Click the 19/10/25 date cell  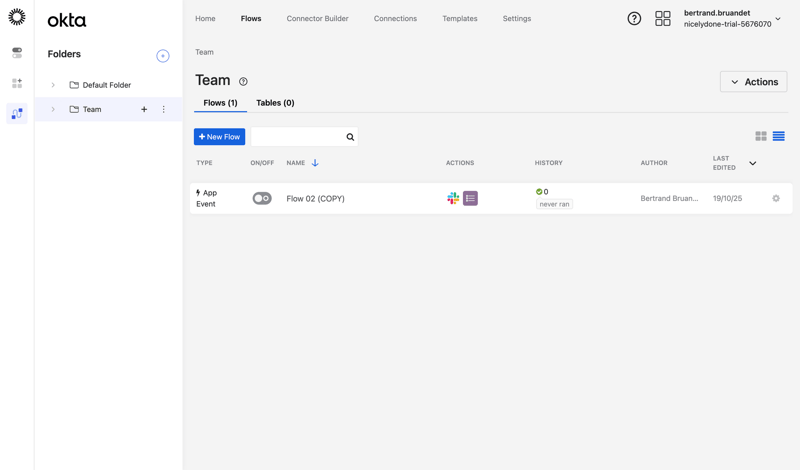pos(727,198)
